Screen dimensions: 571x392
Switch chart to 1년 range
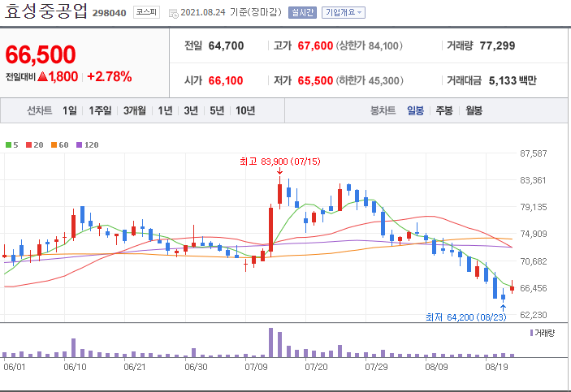pyautogui.click(x=165, y=110)
